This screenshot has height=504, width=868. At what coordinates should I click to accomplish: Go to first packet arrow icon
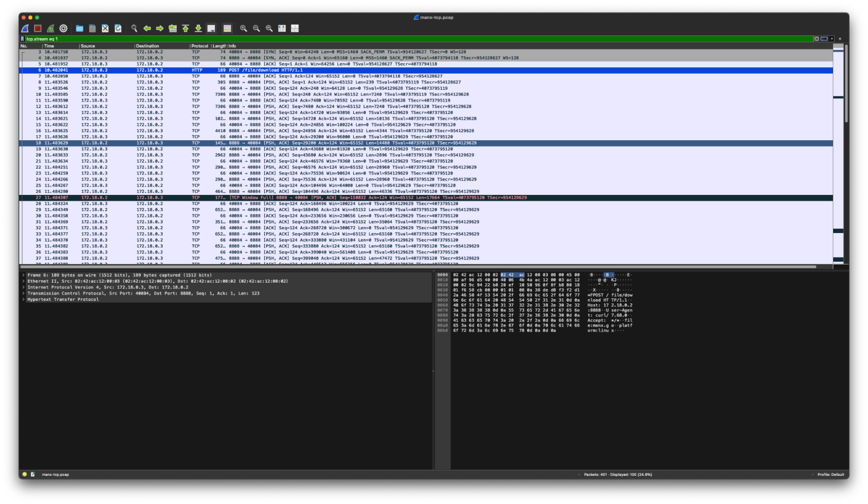(x=185, y=28)
